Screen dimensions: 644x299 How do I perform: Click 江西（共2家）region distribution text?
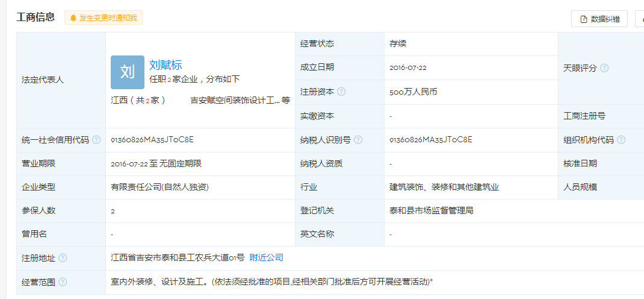138,101
